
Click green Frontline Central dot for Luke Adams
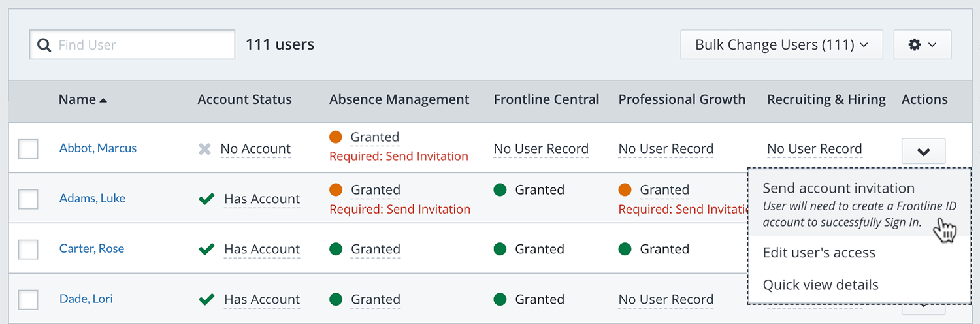[x=500, y=190]
